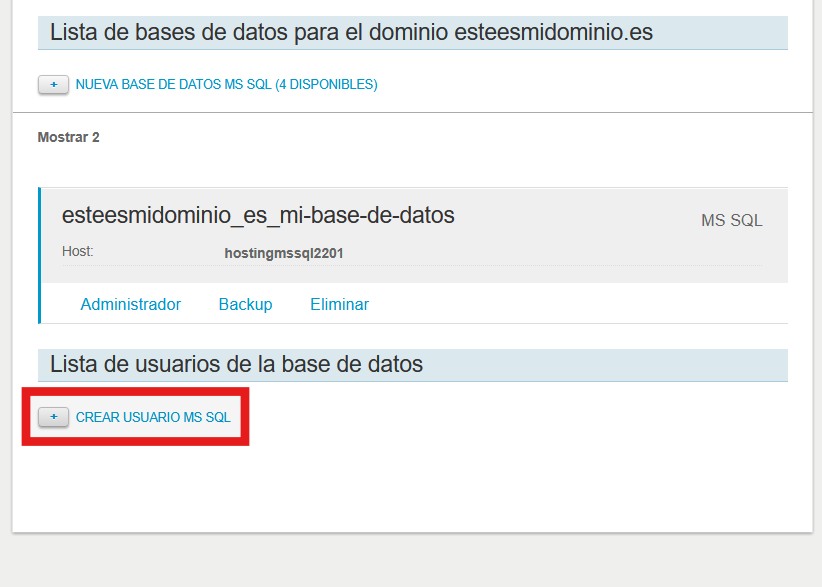The width and height of the screenshot is (822, 587).
Task: Click the plus icon for new MS SQL database
Action: 53,85
